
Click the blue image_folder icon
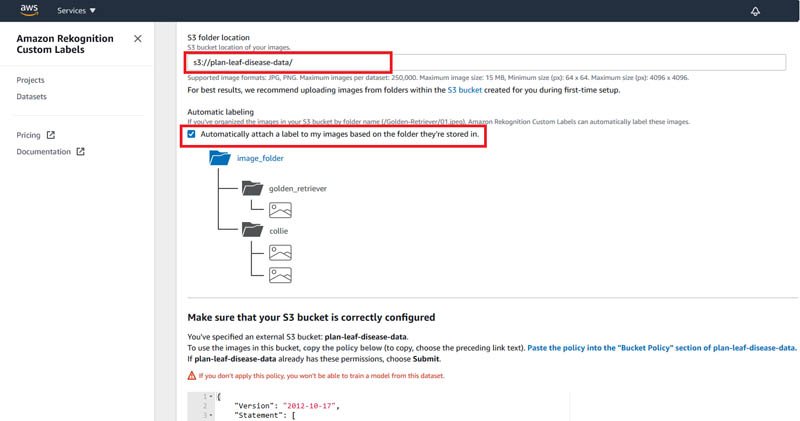point(220,158)
